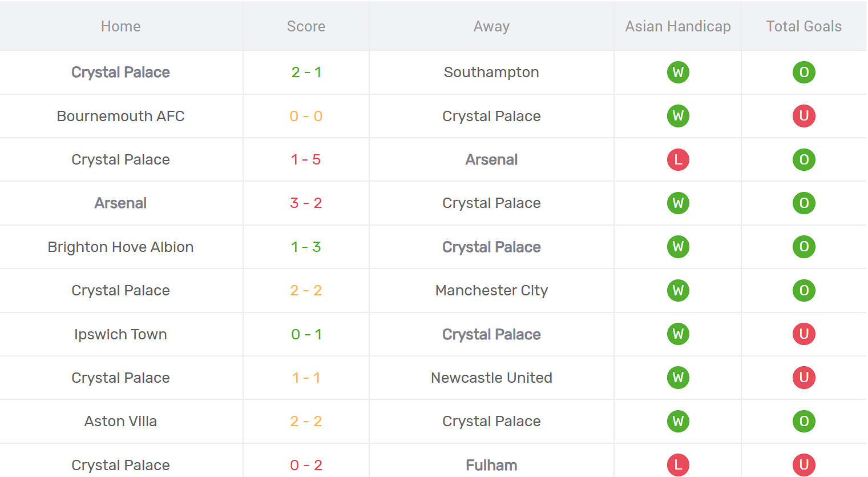Click the red L badge in the Fulham row
The height and width of the screenshot is (477, 868).
(x=678, y=465)
